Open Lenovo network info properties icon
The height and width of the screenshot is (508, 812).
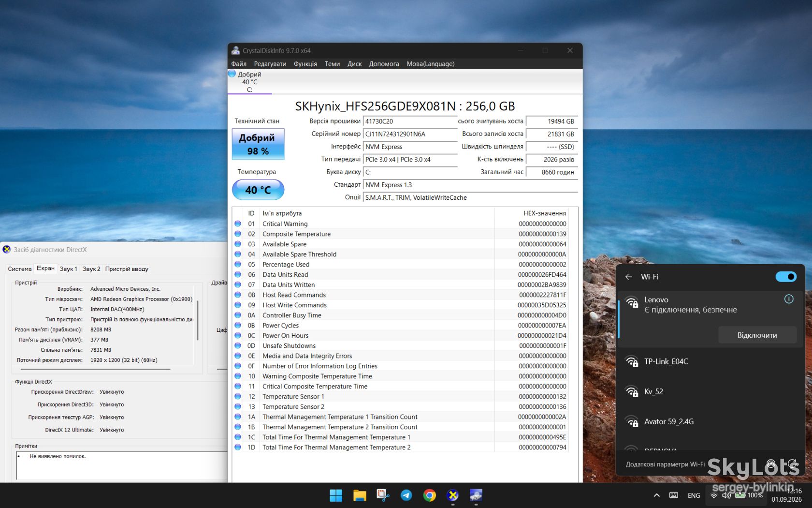coord(789,299)
